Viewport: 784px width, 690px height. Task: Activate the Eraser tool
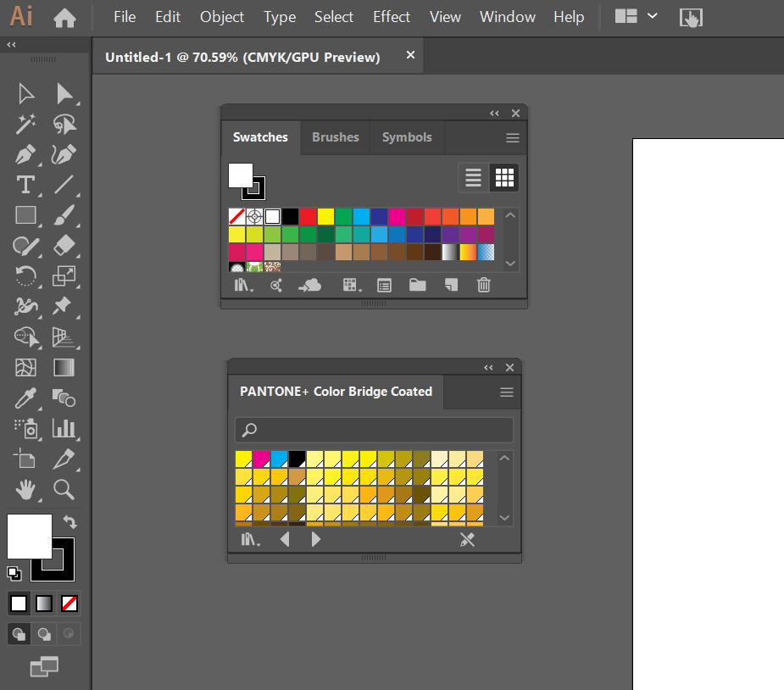[x=64, y=246]
